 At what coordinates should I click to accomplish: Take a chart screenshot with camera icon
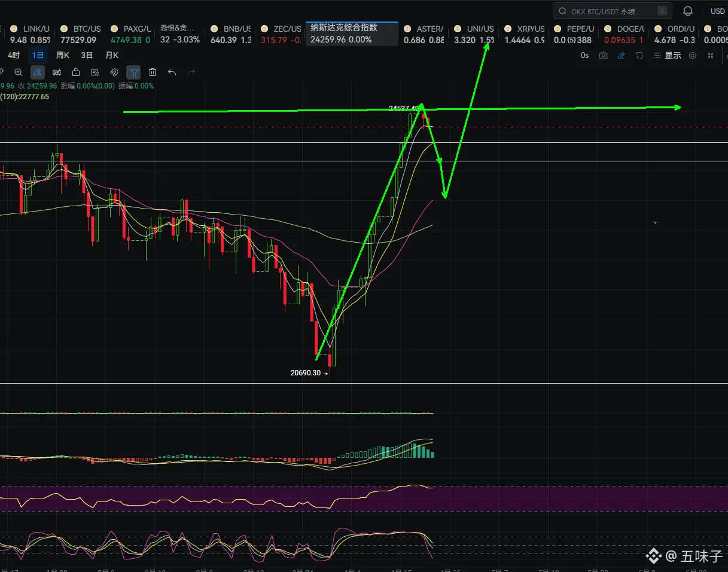click(603, 56)
